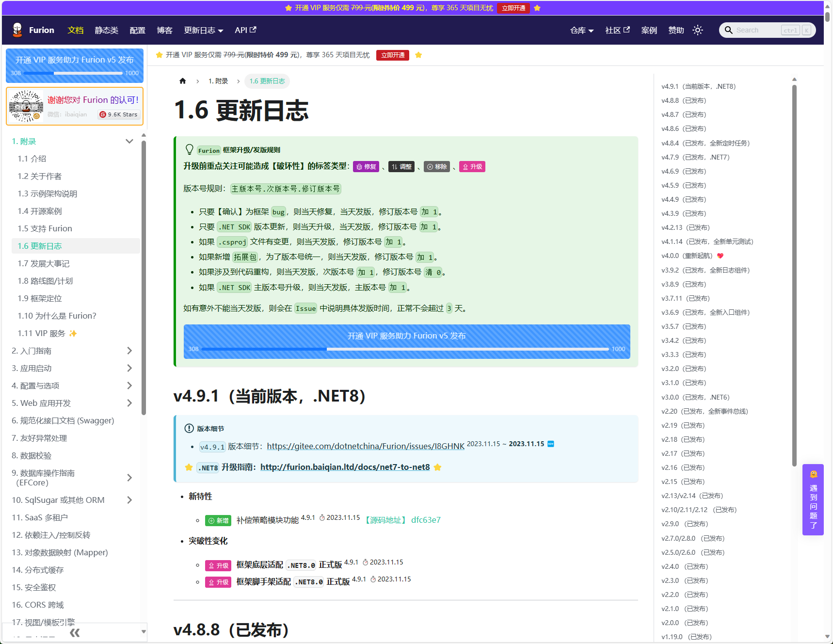Expand the 2. 入门指南 section
Image resolution: width=833 pixels, height=644 pixels.
point(129,351)
